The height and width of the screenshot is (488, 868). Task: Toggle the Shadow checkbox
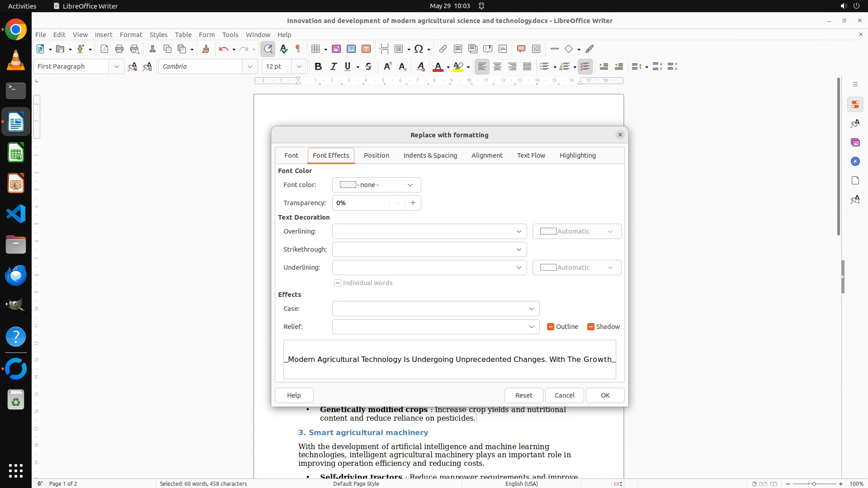pos(590,327)
